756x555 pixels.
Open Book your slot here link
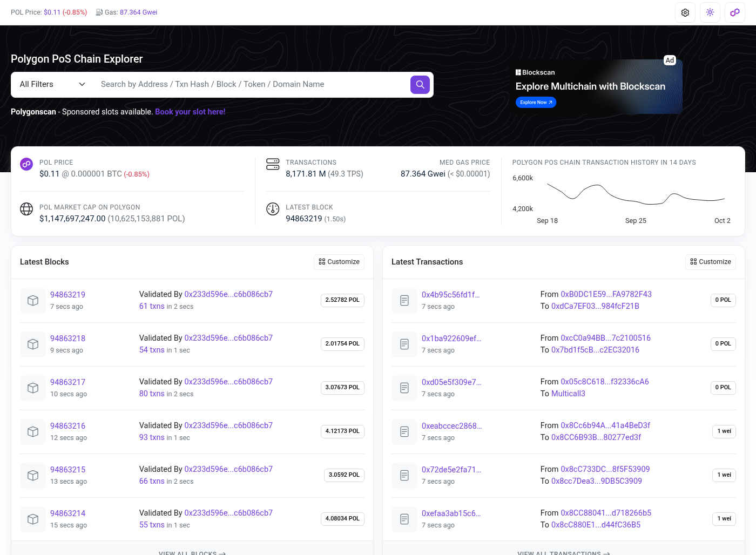pos(190,112)
